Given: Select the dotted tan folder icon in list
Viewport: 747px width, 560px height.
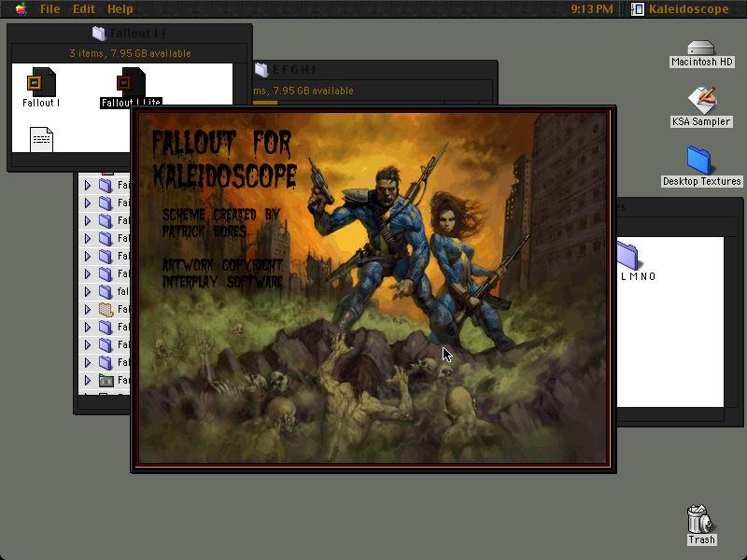Looking at the screenshot, I should tap(106, 310).
